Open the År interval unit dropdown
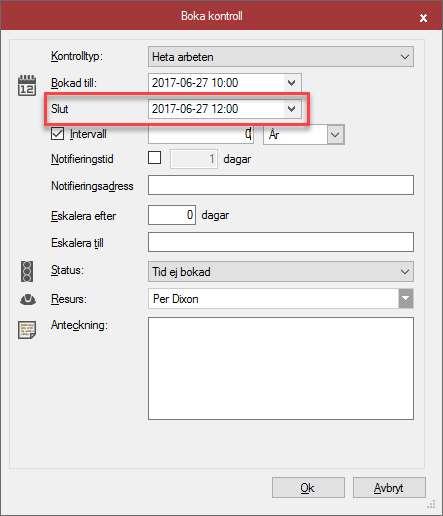 (335, 135)
